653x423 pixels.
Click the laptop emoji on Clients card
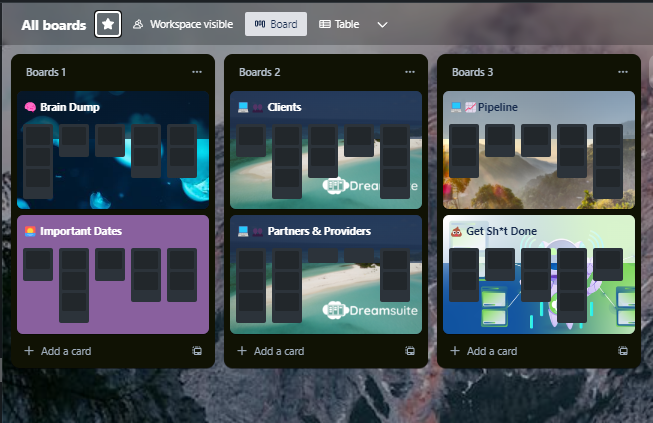[243, 107]
